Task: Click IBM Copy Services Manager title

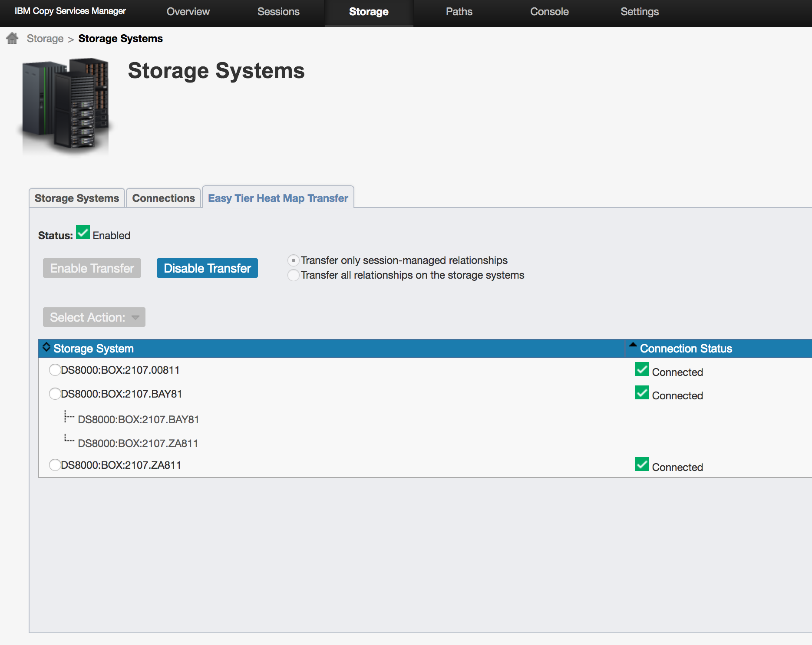Action: tap(70, 11)
